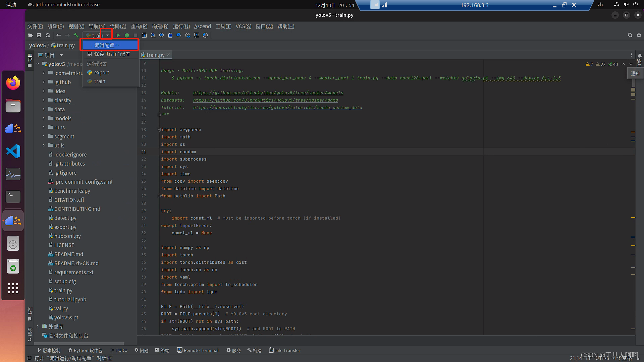This screenshot has width=644, height=362.
Task: Close the train.py editor tab
Action: [168, 55]
